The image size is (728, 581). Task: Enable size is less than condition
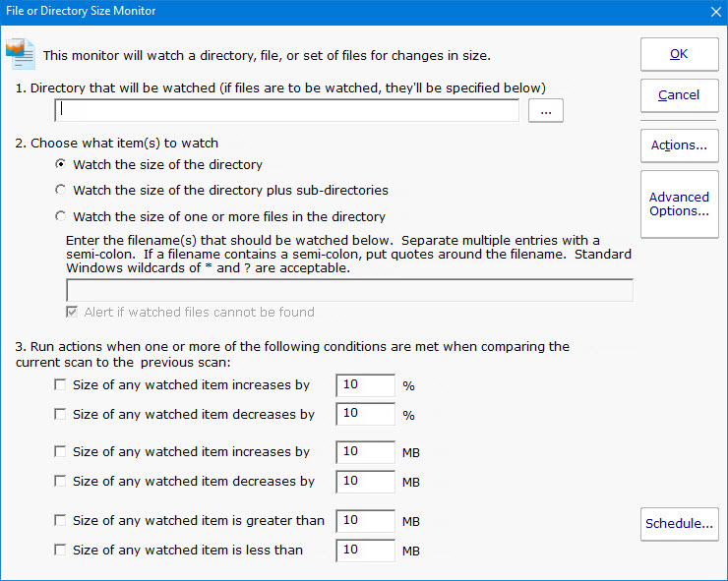pyautogui.click(x=60, y=551)
